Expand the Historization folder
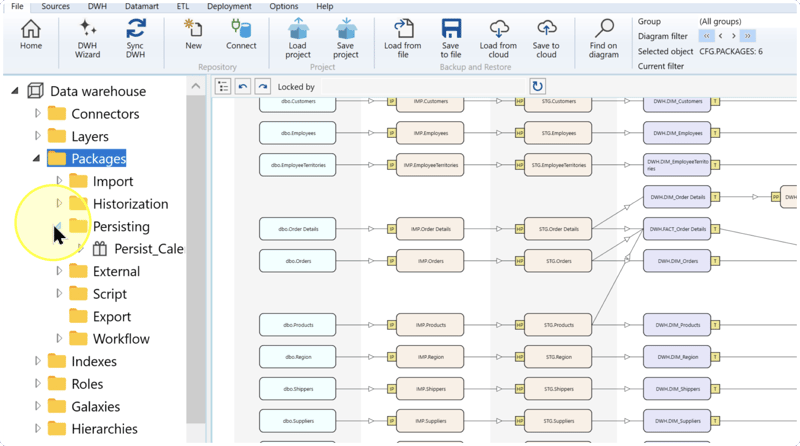This screenshot has height=446, width=800. tap(59, 203)
